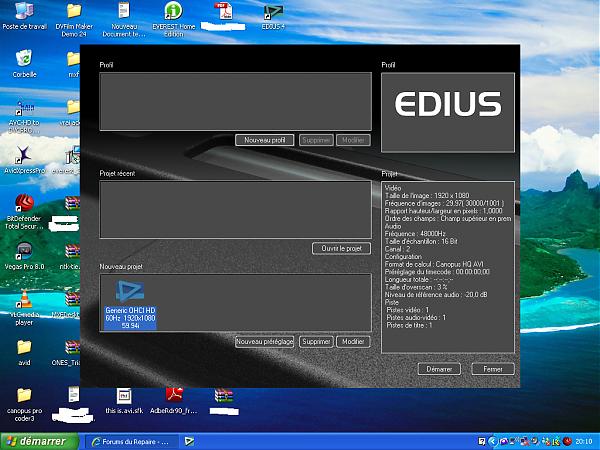Click the Nouveau préréglage button
The height and width of the screenshot is (450, 600).
click(x=264, y=342)
